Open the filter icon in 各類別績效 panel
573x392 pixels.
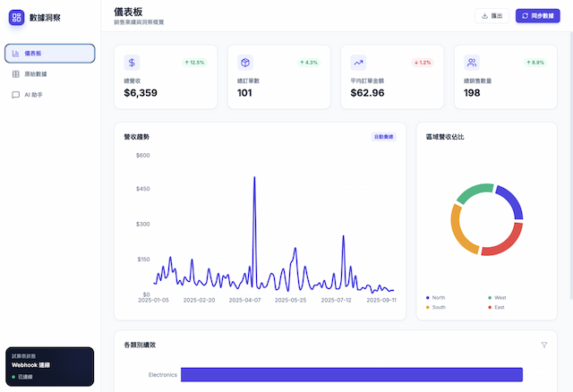click(x=543, y=345)
